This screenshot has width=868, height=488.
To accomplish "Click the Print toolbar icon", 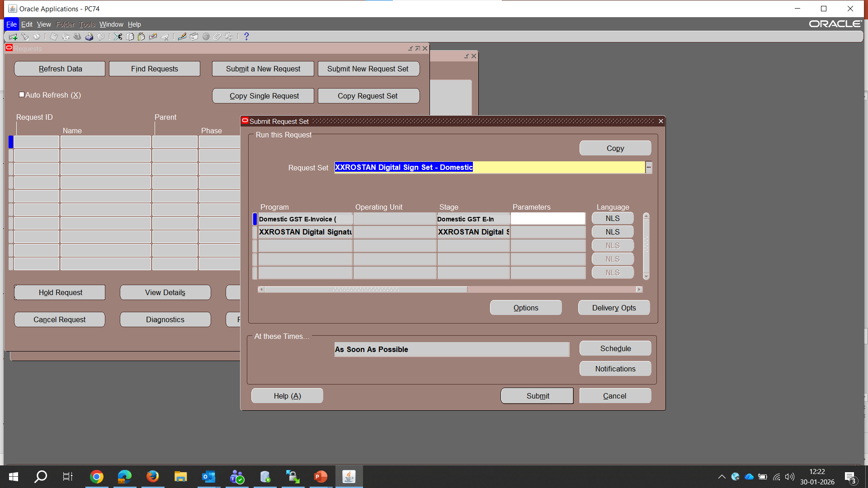I will coord(89,37).
